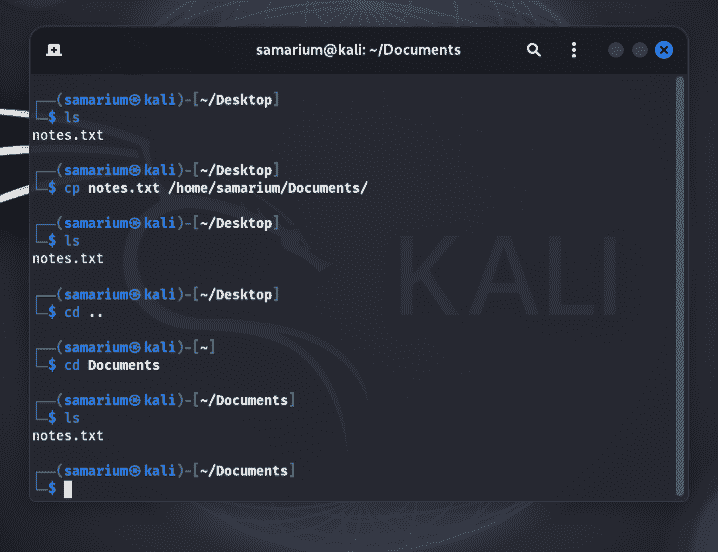Click the '[~]' home directory prompt
This screenshot has width=718, height=552.
coord(204,348)
